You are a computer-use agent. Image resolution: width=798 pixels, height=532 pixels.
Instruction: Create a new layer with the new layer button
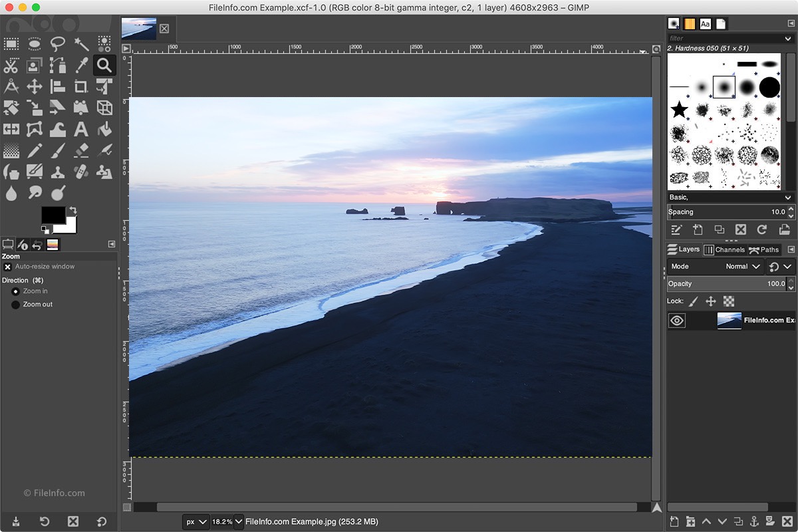tap(674, 521)
